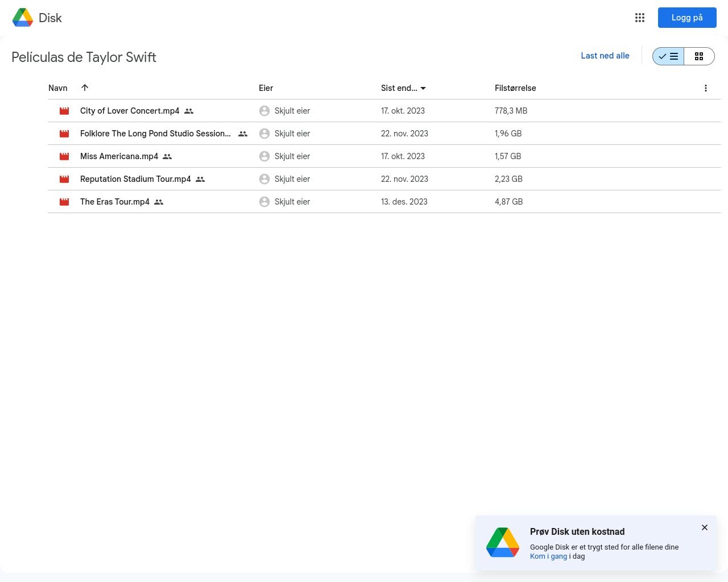
Task: Click the Google Drive logo icon
Action: [23, 18]
